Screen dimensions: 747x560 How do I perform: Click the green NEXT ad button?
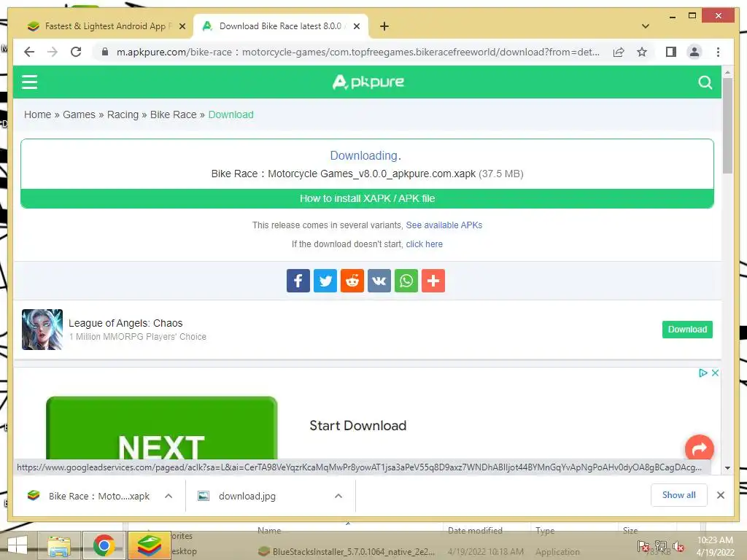[x=161, y=428]
